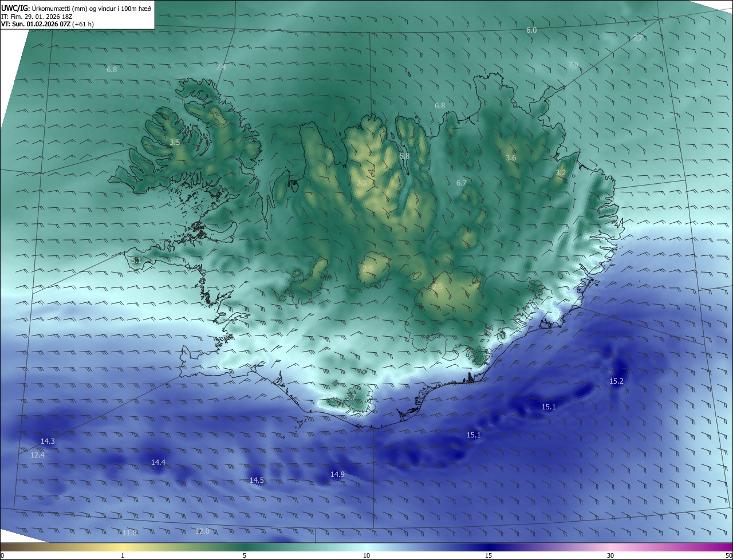This screenshot has width=733, height=560.
Task: Click the "3.2" value label
Action: [561, 172]
